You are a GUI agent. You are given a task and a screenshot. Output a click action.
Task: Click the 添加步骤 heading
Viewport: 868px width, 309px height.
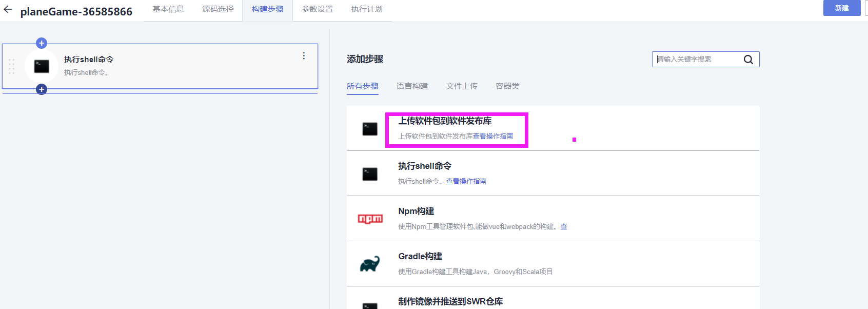pyautogui.click(x=365, y=60)
